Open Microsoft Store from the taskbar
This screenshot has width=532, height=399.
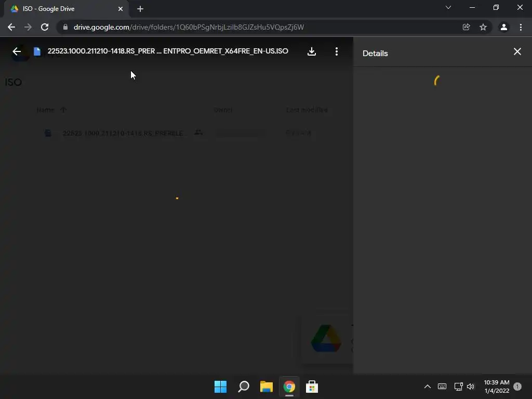[x=312, y=387]
